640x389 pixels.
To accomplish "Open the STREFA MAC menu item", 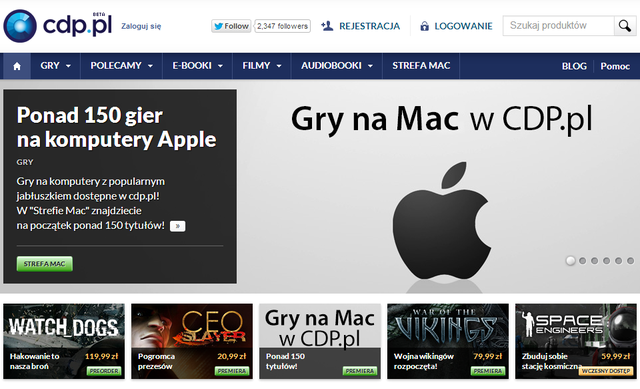I will (x=421, y=66).
